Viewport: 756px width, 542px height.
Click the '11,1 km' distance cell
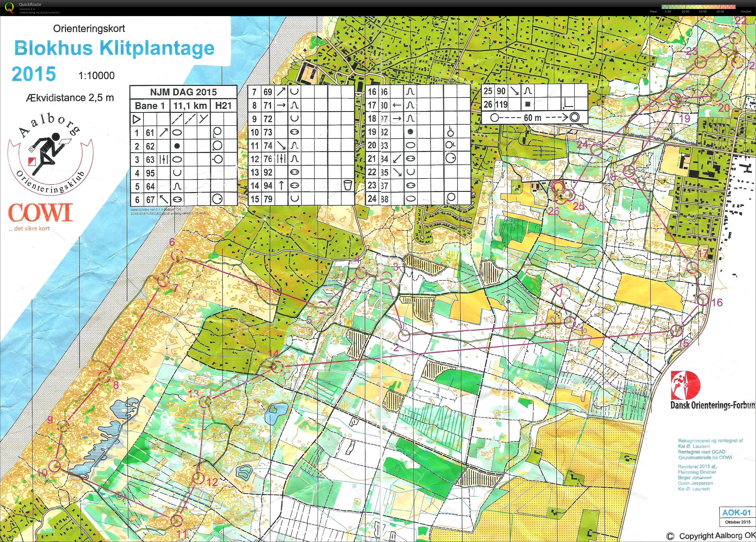coord(190,106)
